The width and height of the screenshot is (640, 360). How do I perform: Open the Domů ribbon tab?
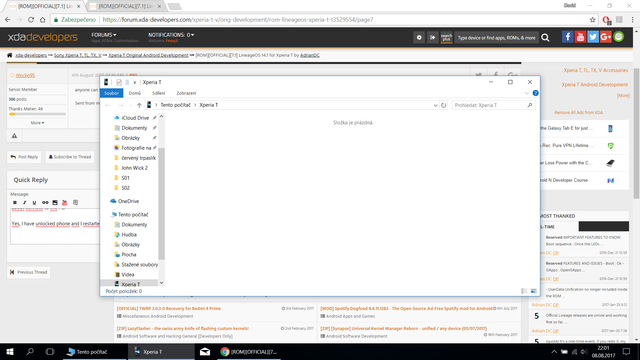135,93
